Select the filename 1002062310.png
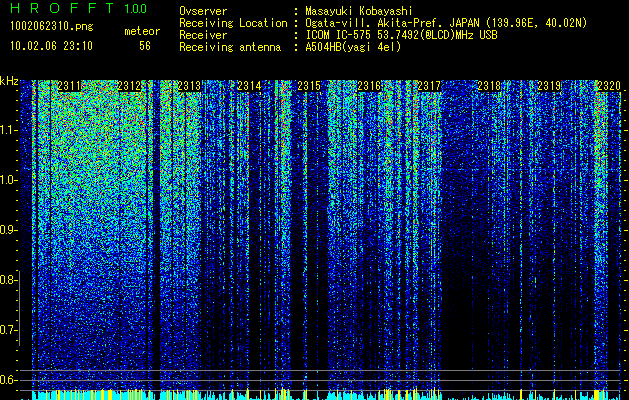629x400 pixels. [52, 27]
